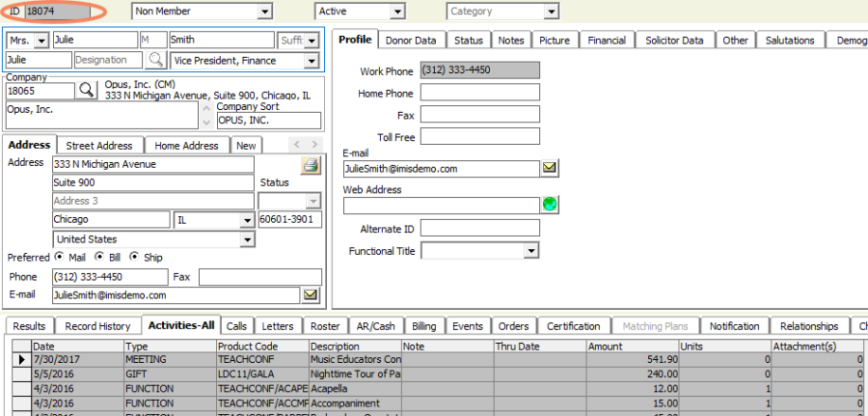868x416 pixels.
Task: Open the United States country dropdown
Action: pos(246,239)
